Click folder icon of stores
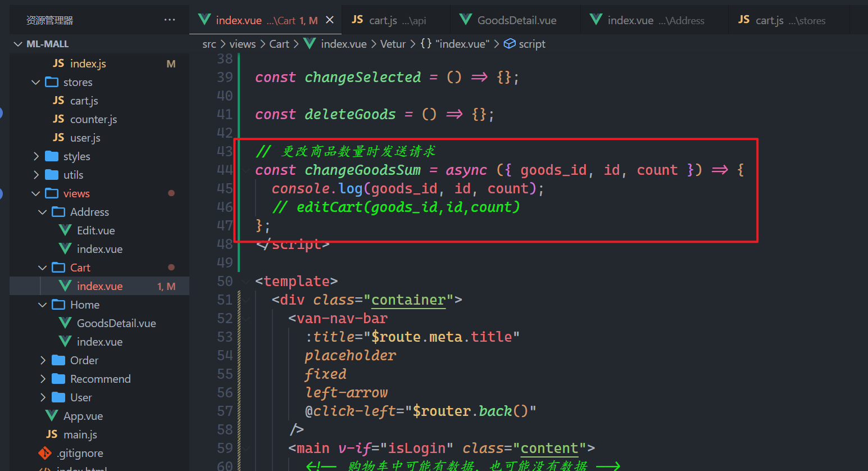The height and width of the screenshot is (471, 868). point(52,82)
